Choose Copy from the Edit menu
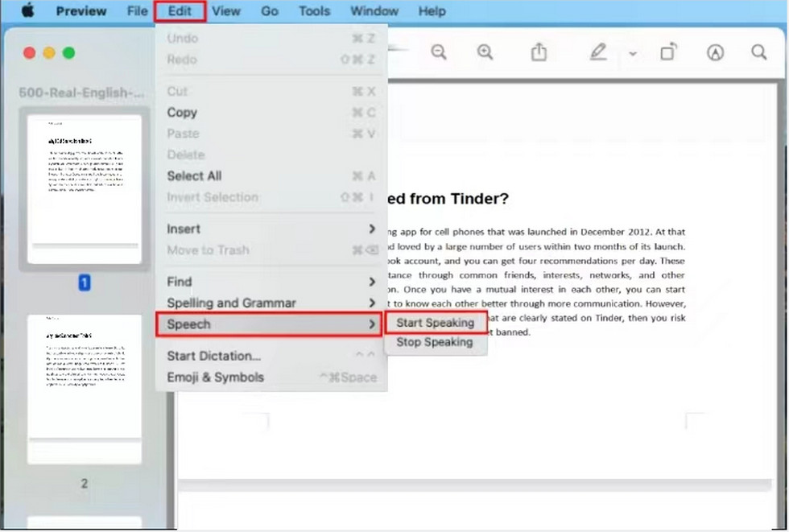The image size is (789, 532). (x=271, y=113)
